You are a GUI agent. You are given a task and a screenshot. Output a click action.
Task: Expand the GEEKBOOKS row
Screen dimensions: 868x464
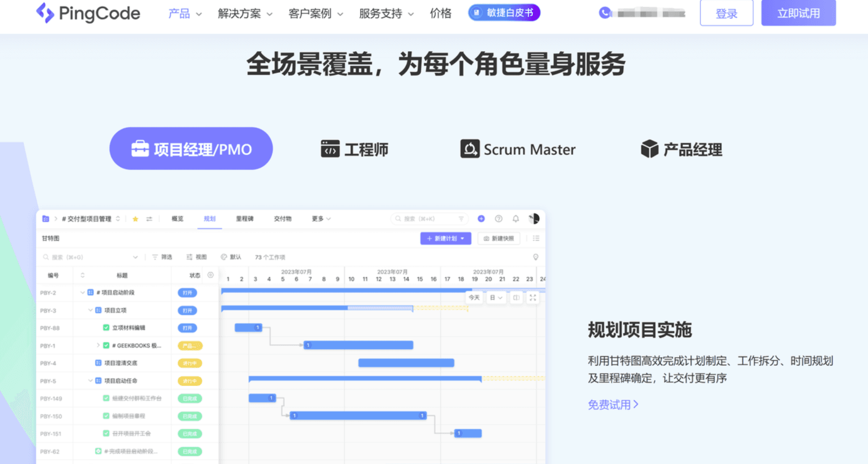pos(98,345)
